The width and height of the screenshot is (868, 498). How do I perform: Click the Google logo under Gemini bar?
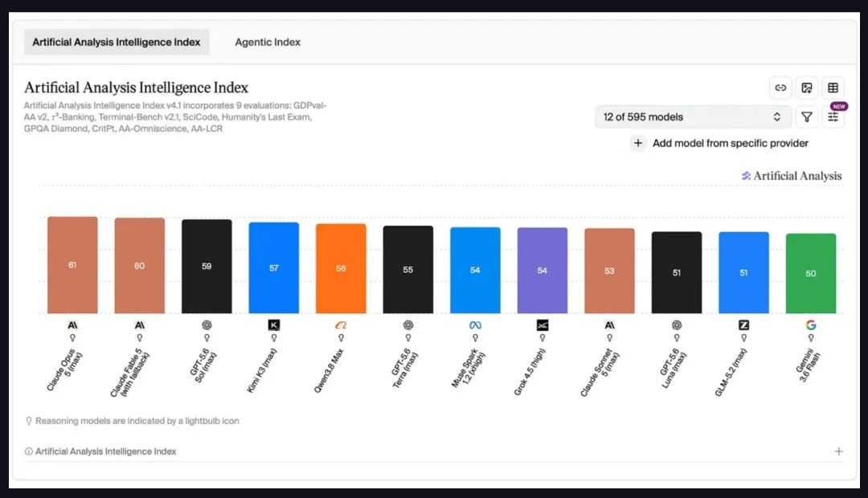811,325
